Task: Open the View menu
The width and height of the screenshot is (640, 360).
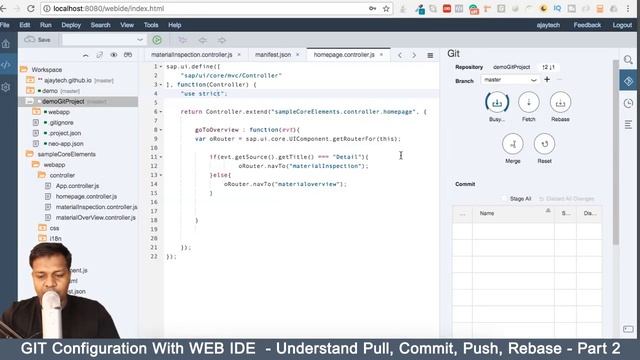Action: click(x=127, y=25)
